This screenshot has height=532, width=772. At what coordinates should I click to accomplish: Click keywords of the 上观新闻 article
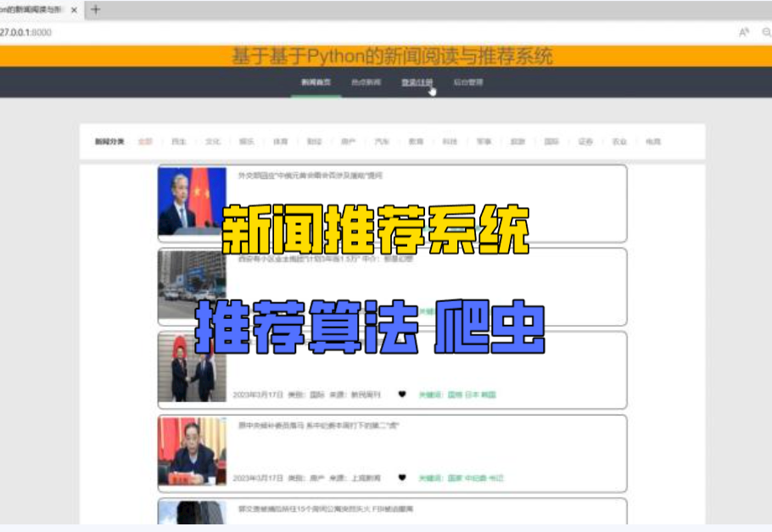pyautogui.click(x=462, y=479)
